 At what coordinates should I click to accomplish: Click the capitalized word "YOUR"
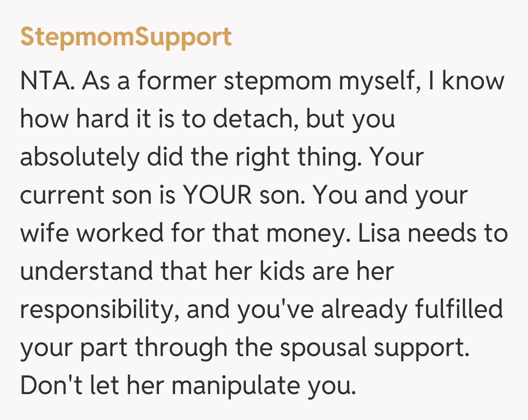(217, 195)
